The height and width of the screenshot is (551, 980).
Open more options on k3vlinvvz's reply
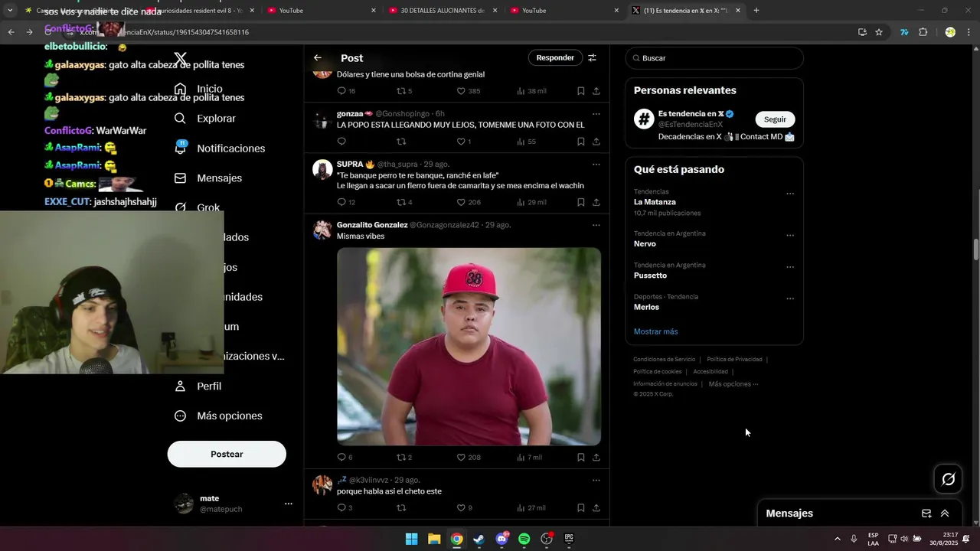point(596,481)
